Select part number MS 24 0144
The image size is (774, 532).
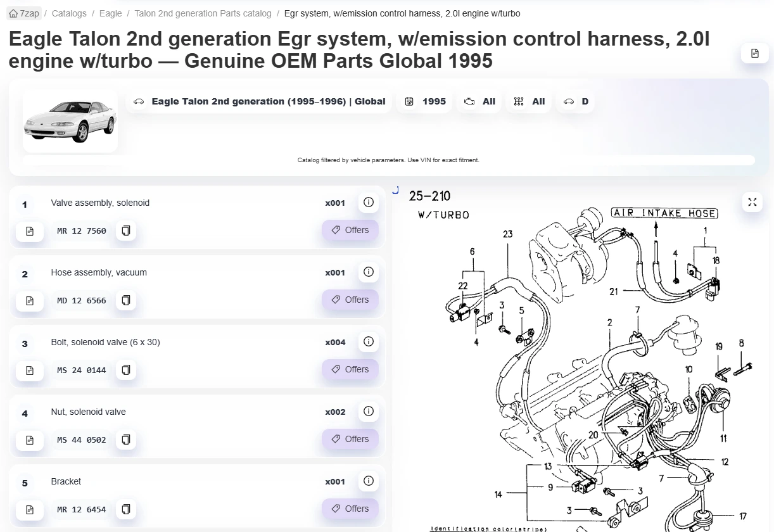(x=82, y=370)
